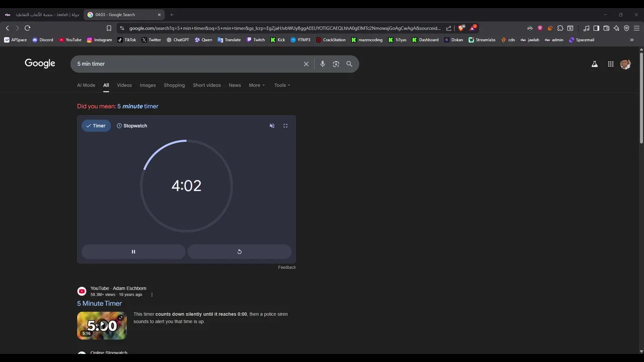The image size is (644, 362).
Task: Open the Streamlabs bookmark
Action: tap(482, 40)
